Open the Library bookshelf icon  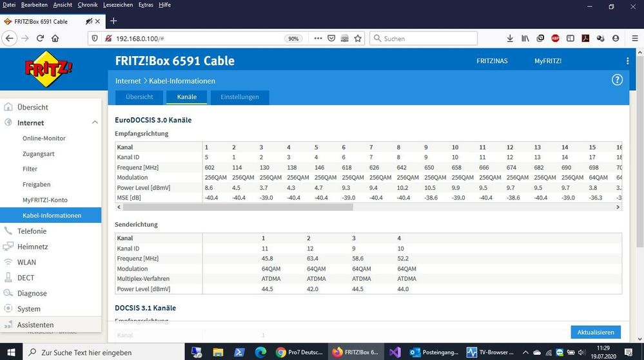click(525, 38)
